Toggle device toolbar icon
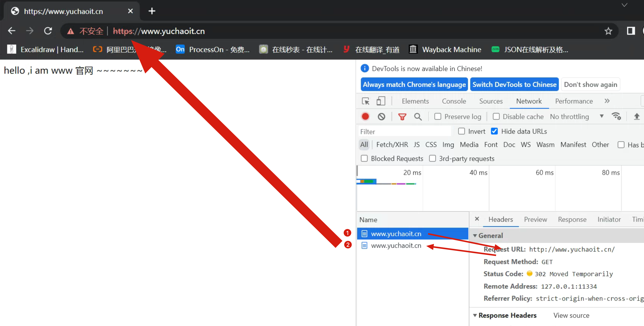The height and width of the screenshot is (326, 644). (x=381, y=101)
